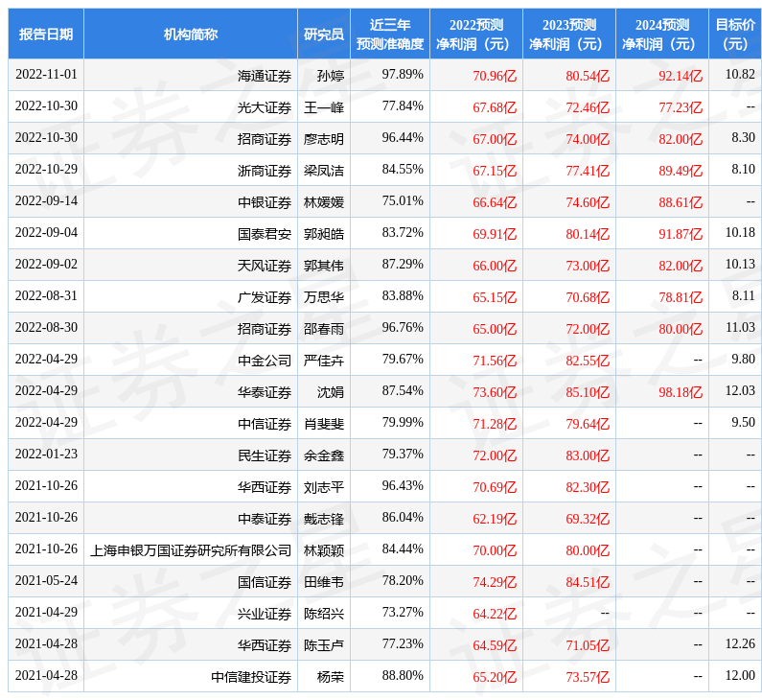This screenshot has height=700, width=762.
Task: Click the 机构简称 column header
Action: click(x=191, y=34)
